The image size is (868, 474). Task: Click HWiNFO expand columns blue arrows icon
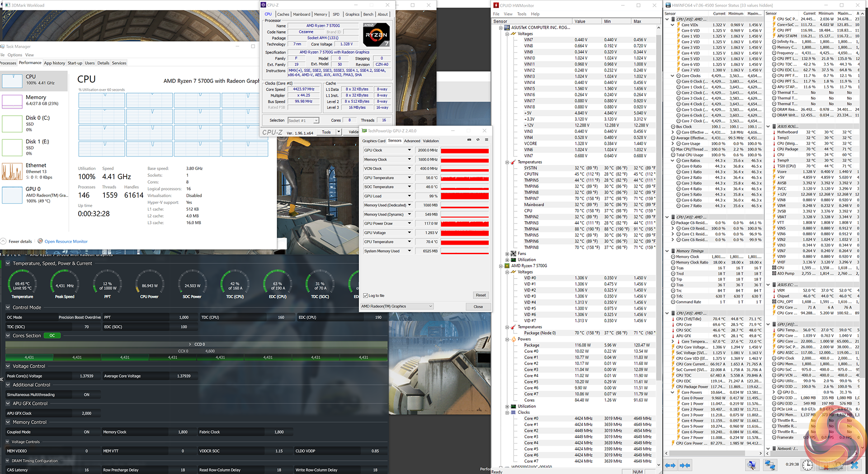(670, 465)
